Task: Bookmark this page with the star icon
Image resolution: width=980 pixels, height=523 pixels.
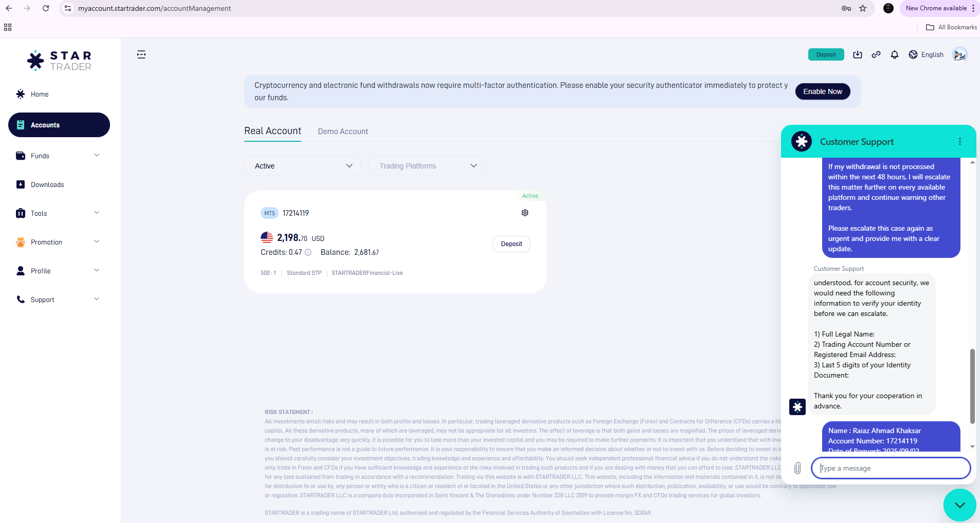Action: (x=863, y=8)
